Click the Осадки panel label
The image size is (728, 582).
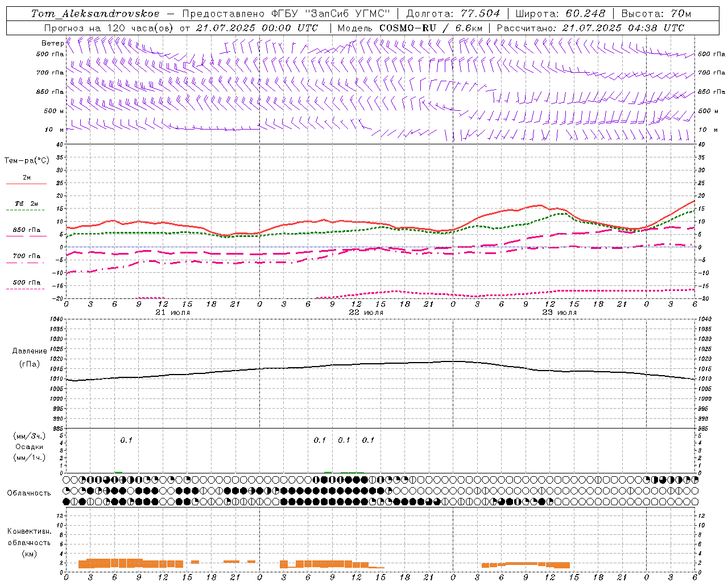[30, 447]
